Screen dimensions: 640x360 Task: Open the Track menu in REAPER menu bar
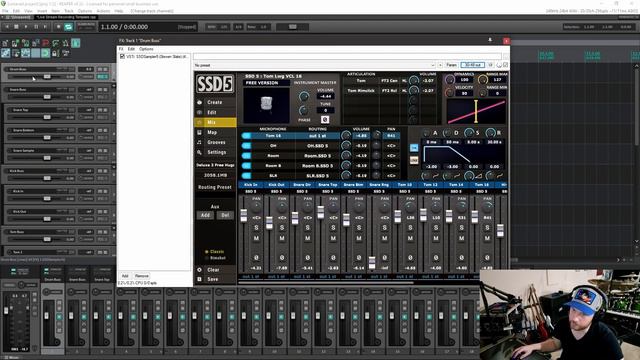[x=69, y=11]
